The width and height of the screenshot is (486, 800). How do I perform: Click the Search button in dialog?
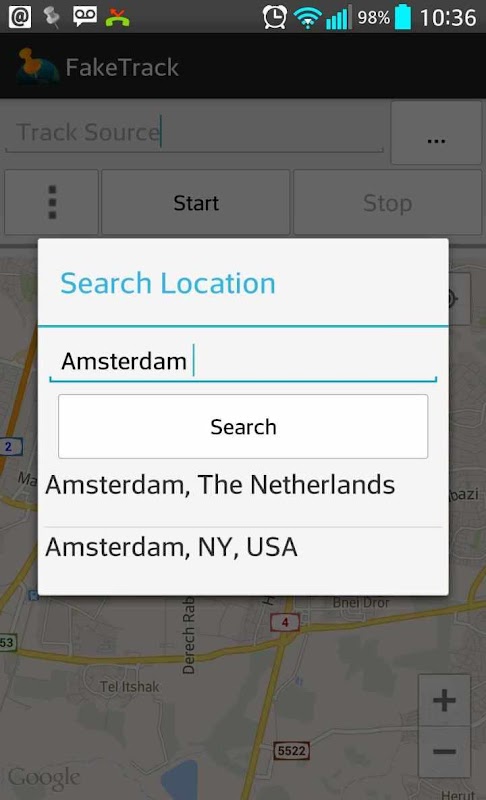coord(243,427)
